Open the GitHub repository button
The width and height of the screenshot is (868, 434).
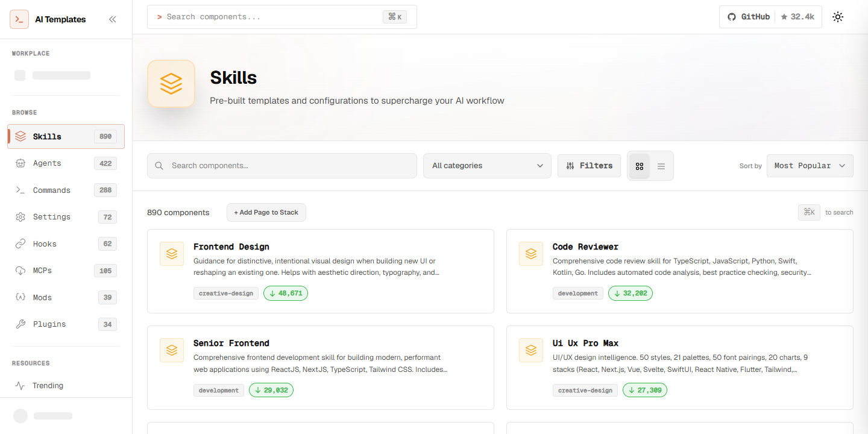coord(769,17)
